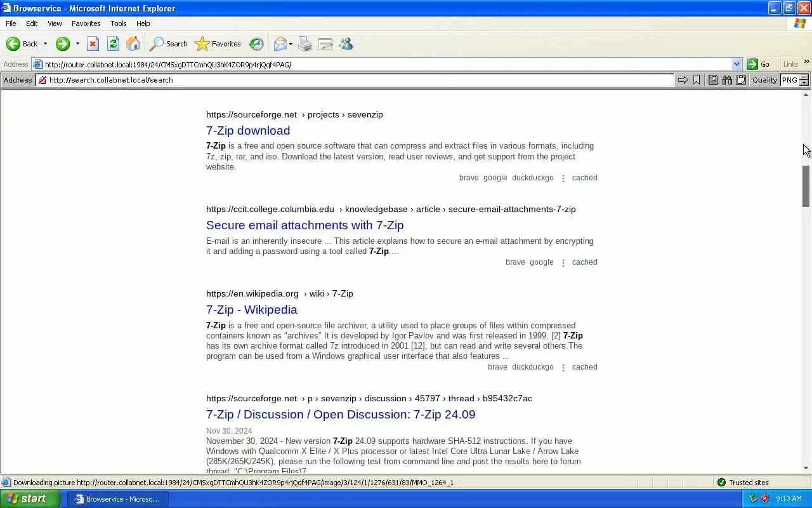The width and height of the screenshot is (812, 508).
Task: Click brave engine tag on the Wikipedia result
Action: (x=497, y=367)
